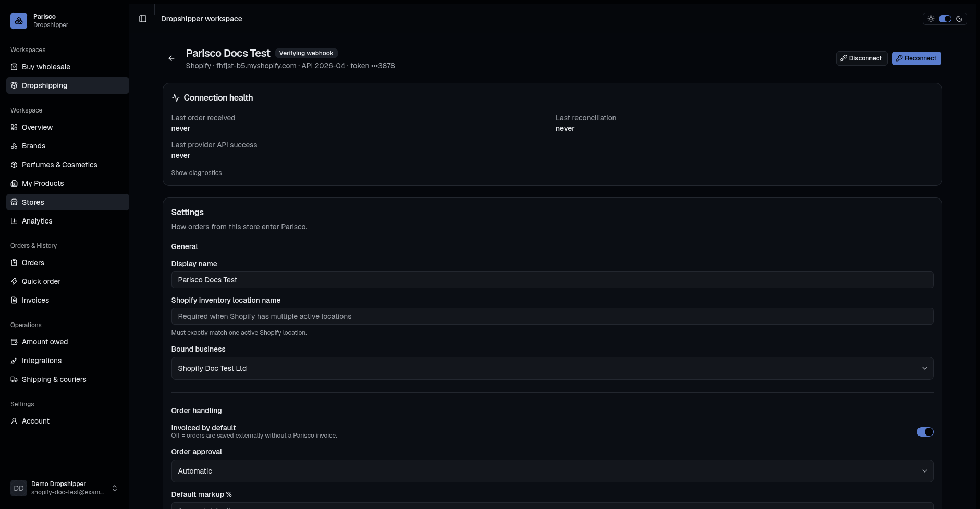Open the Order approval dropdown
The height and width of the screenshot is (509, 980).
pos(552,471)
